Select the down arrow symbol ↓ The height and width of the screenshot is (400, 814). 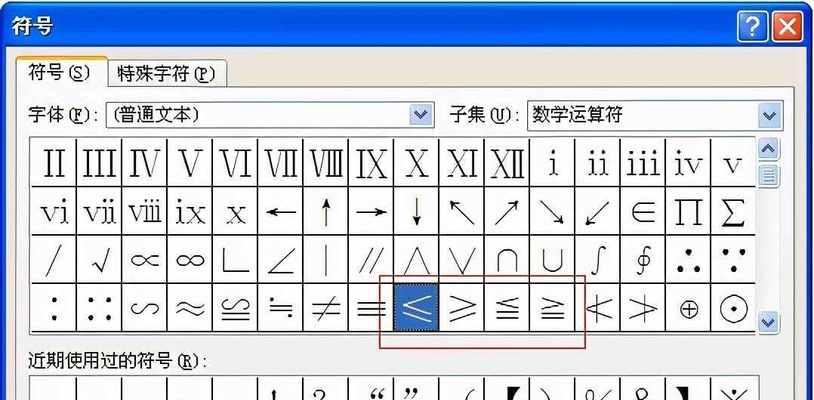[416, 211]
